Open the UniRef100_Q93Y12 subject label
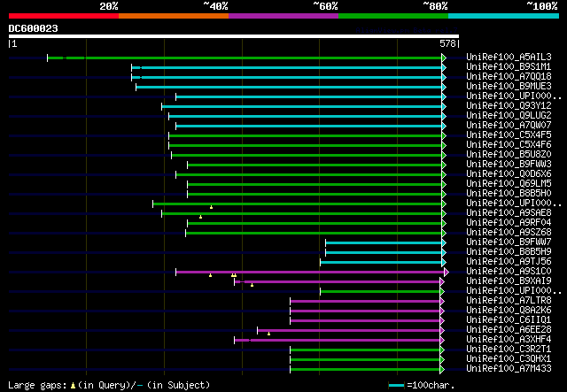The image size is (567, 392). pyautogui.click(x=509, y=106)
